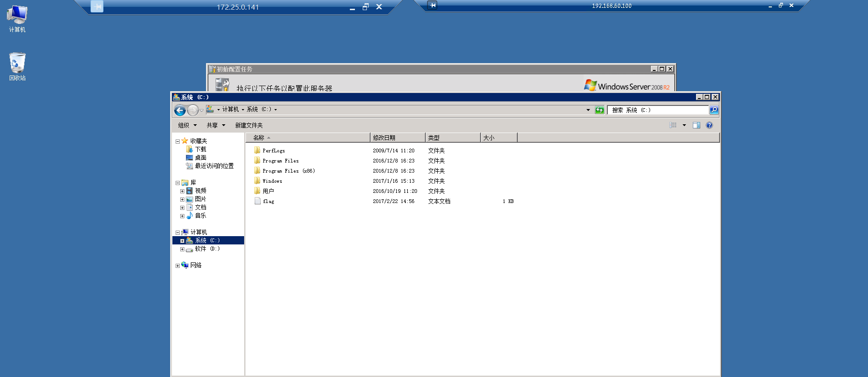
Task: Select the 文档 library icon
Action: [x=189, y=207]
